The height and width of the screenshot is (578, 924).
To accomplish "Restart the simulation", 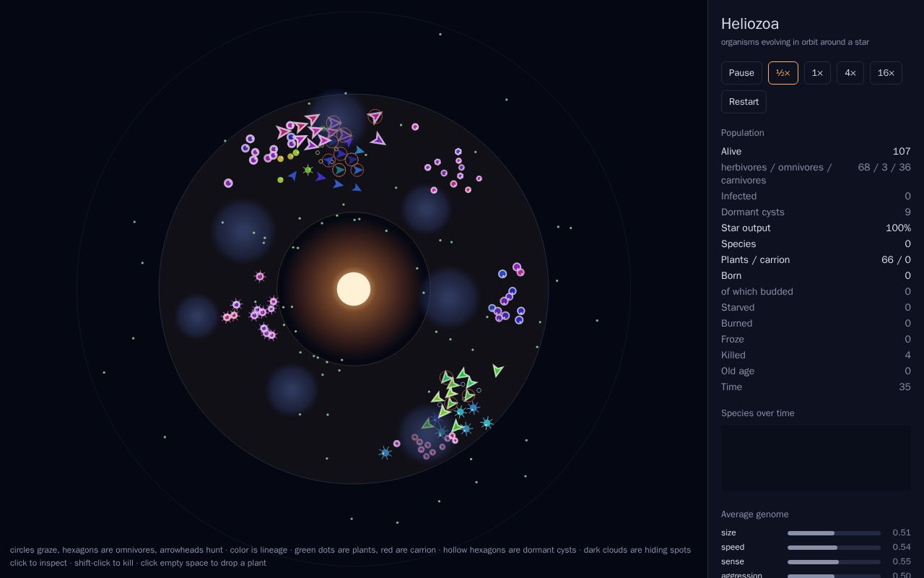I will click(744, 102).
